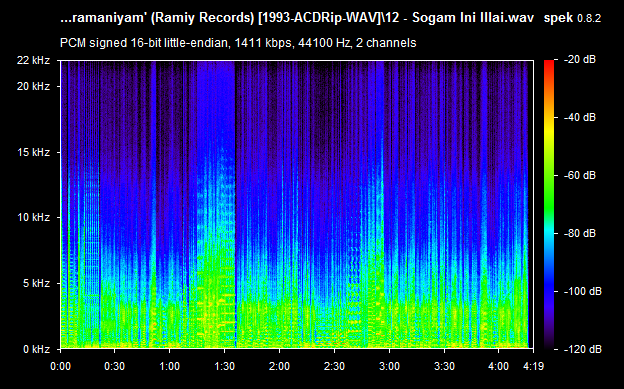Click the 0 kHz frequency axis label
This screenshot has width=624, height=389.
tap(36, 350)
